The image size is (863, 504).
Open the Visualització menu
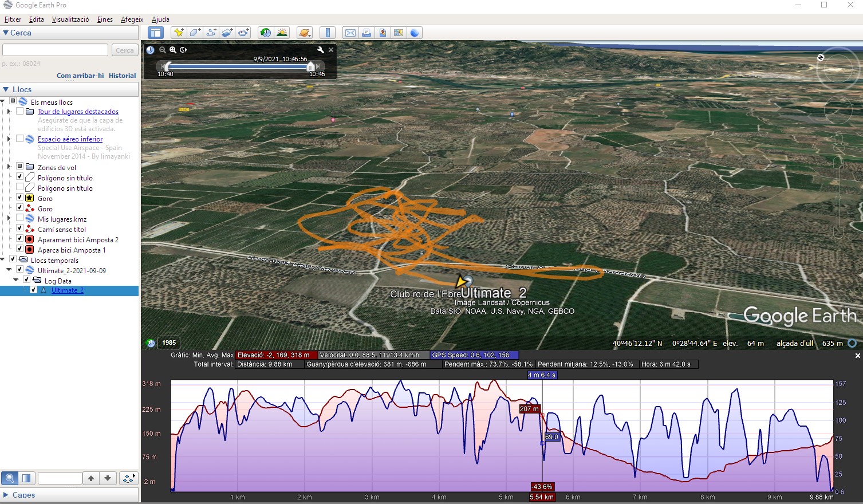[70, 19]
